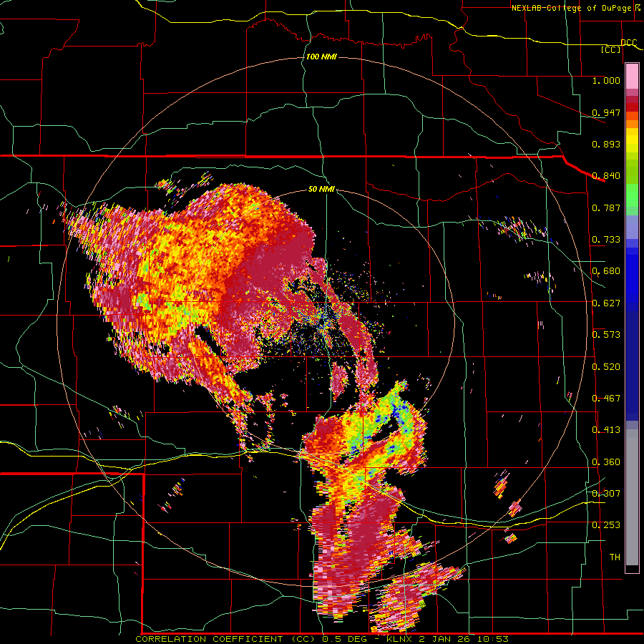644x644 pixels.
Task: Click the 0.253 color scale label
Action: (x=606, y=525)
